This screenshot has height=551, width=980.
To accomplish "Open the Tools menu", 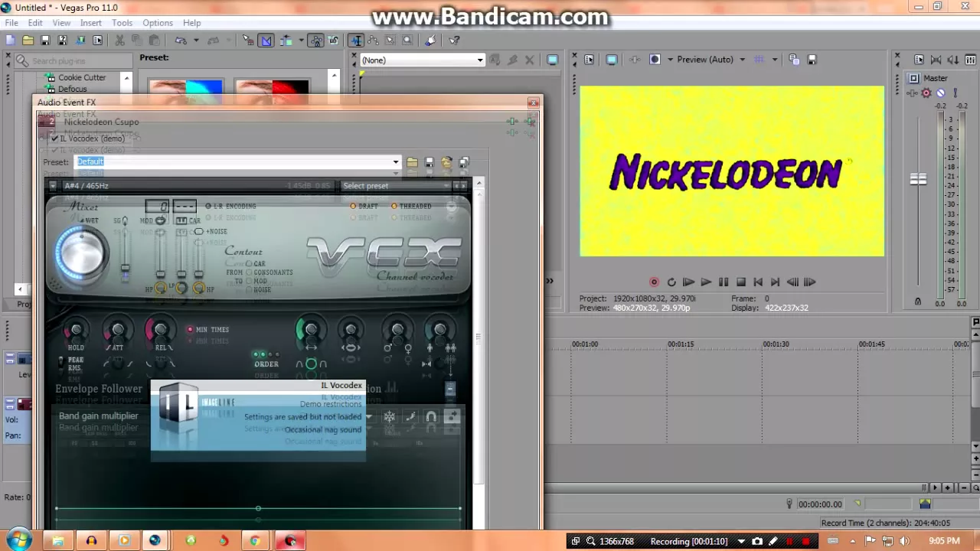I will 122,23.
